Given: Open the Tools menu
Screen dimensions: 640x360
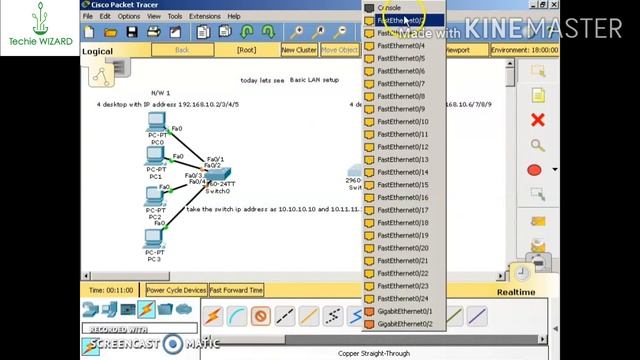Looking at the screenshot, I should click(x=175, y=16).
